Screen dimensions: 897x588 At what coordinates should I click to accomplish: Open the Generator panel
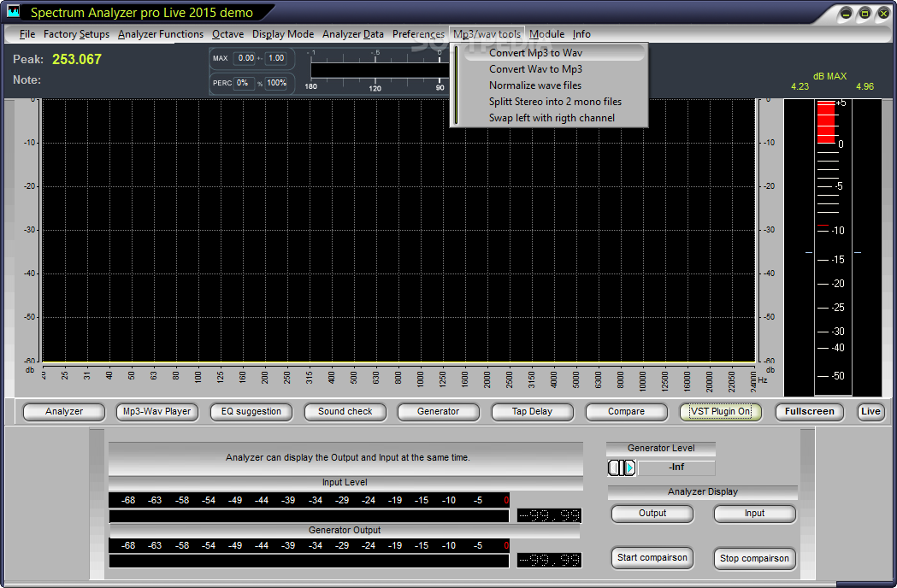[438, 412]
